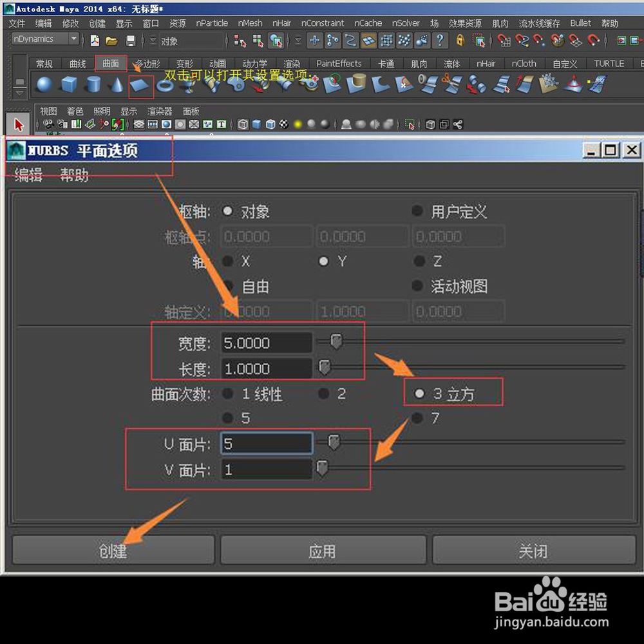Click the smooth shaded cube icon
This screenshot has width=644, height=644.
point(257,124)
